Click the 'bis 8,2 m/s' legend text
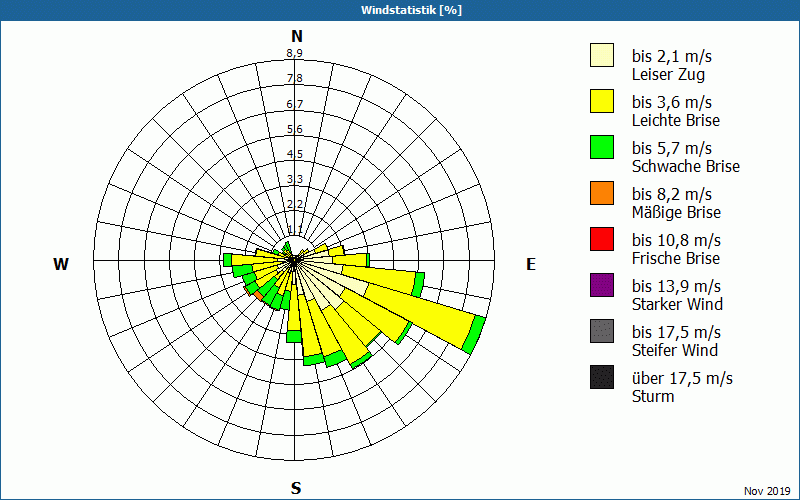Screen dimensions: 800x500 coord(671,194)
